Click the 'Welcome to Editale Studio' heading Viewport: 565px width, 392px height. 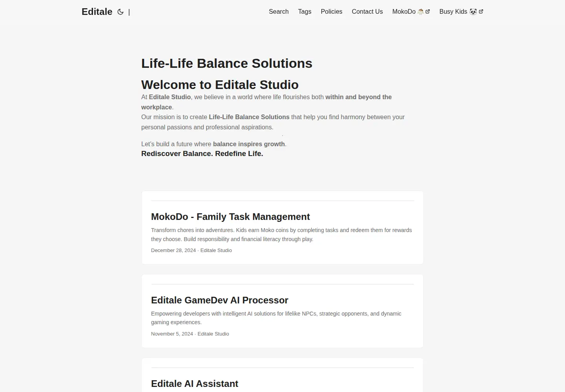(220, 85)
